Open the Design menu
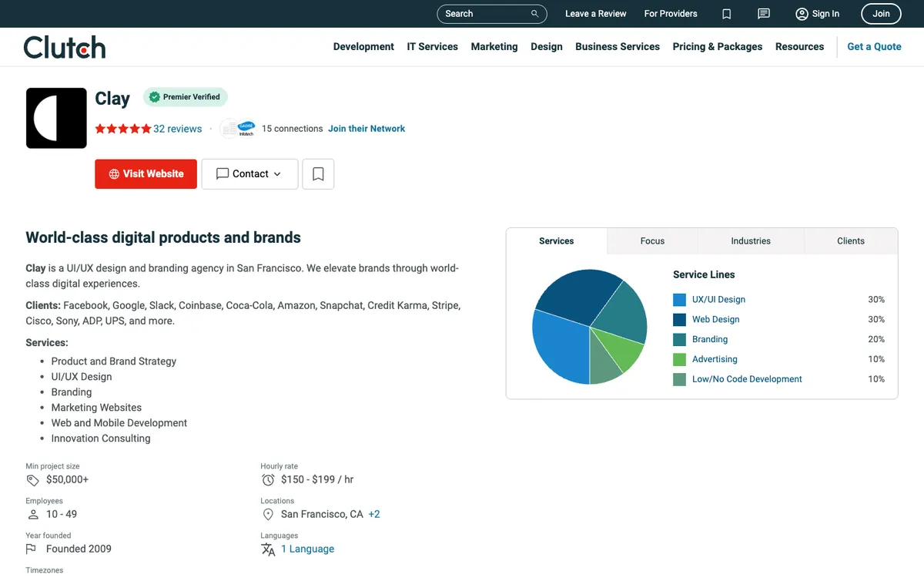 (547, 47)
